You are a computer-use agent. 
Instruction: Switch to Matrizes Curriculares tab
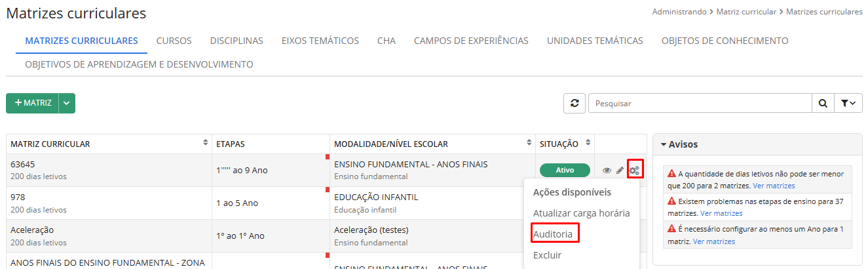coord(81,41)
